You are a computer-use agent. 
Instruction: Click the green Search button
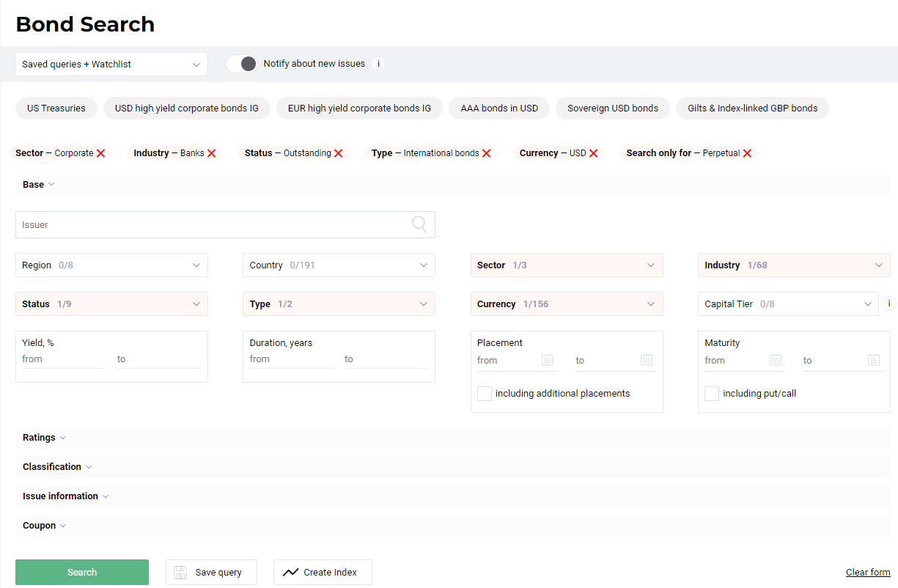82,573
